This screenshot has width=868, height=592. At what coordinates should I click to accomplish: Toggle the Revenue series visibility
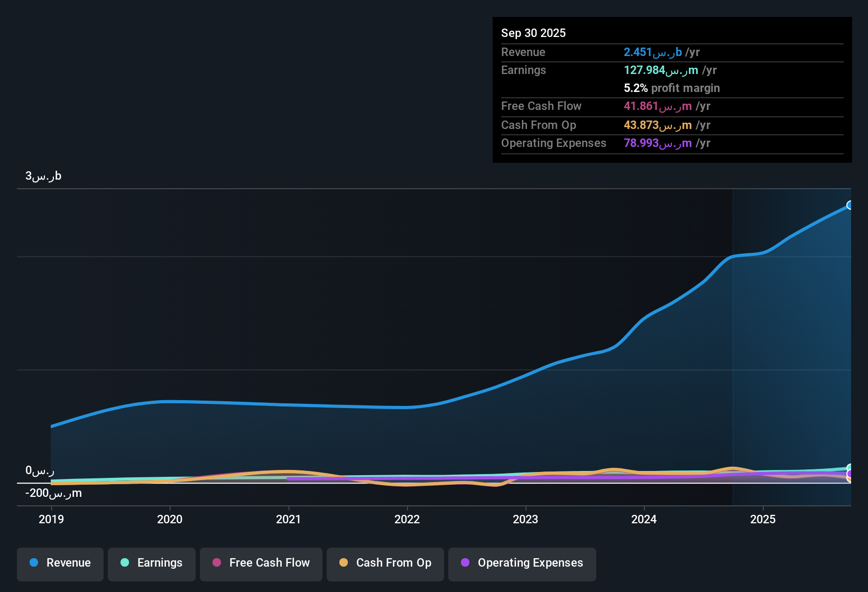pyautogui.click(x=60, y=563)
